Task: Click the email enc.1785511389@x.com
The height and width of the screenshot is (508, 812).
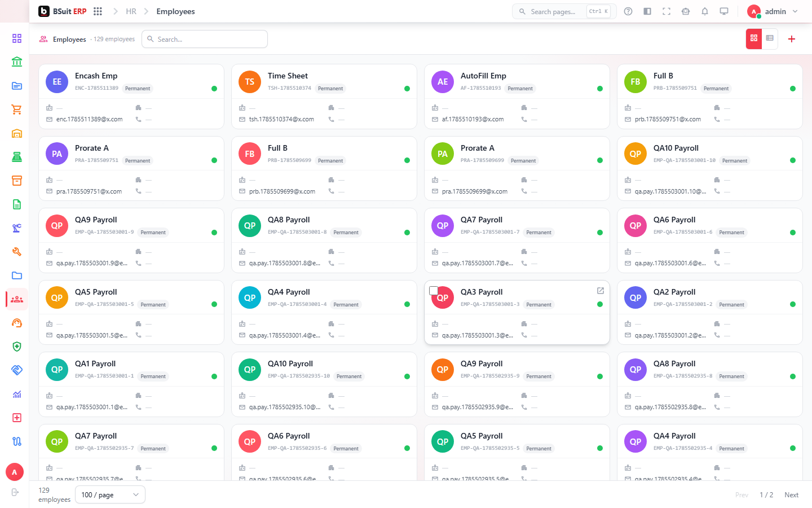Action: tap(90, 119)
